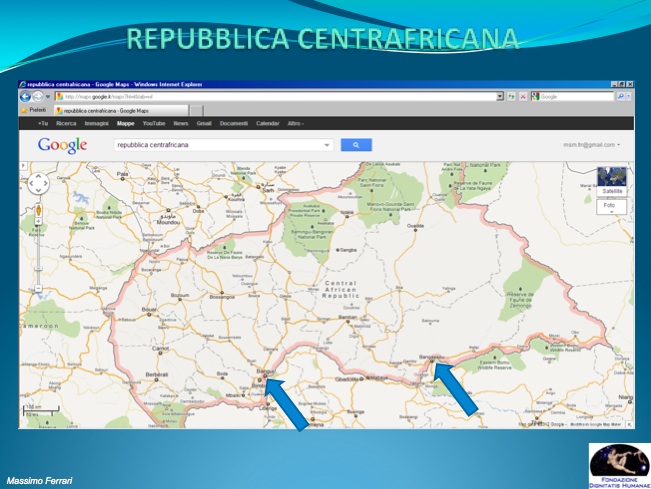Viewport: 651px width, 489px height.
Task: Open the YouTube link in Google bar
Action: pos(153,123)
